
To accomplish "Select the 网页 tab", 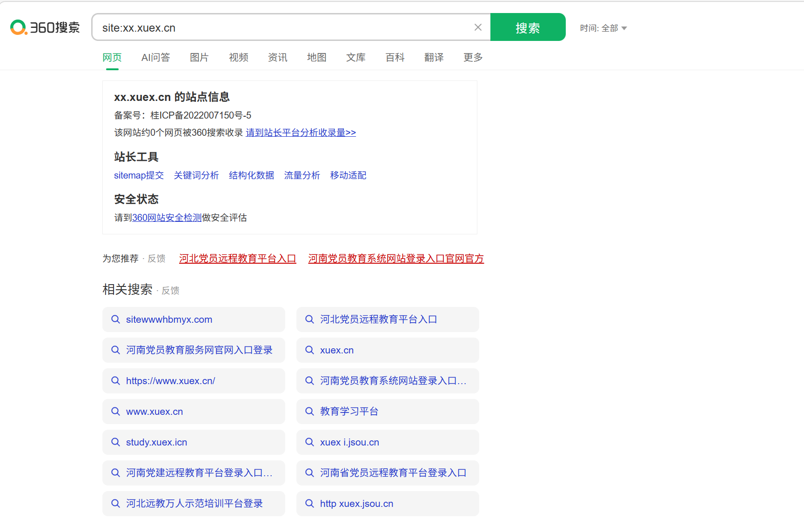I will coord(112,57).
